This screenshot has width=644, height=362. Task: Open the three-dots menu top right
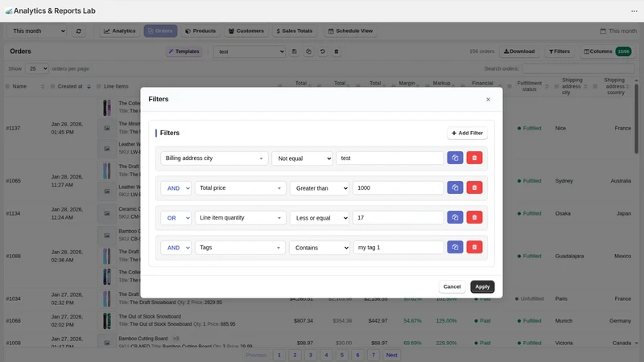[634, 11]
